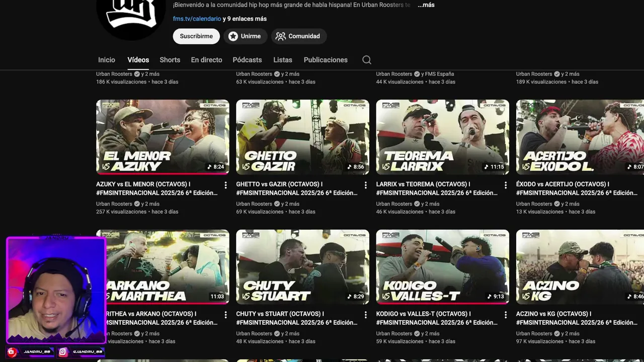Click '46 K visualizaciones' under LARRIX vs TEOREMA

[399, 212]
